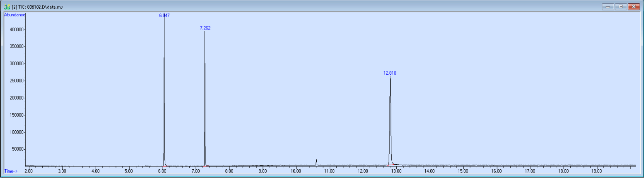Click the 10.00 time axis label
Screen dimensions: 644x178
click(296, 171)
